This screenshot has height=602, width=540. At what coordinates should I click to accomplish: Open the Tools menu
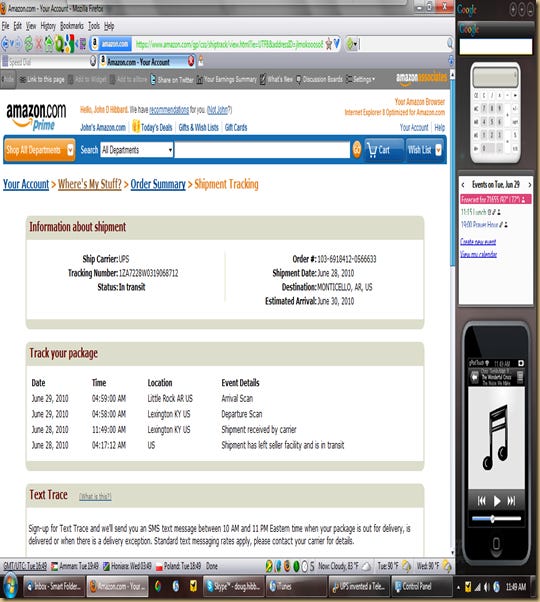tap(94, 26)
